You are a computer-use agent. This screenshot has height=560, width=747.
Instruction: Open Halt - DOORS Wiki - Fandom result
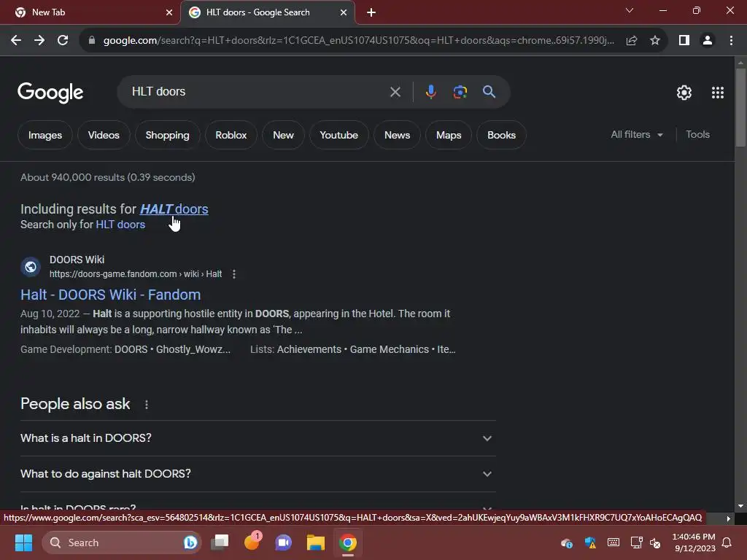tap(111, 295)
